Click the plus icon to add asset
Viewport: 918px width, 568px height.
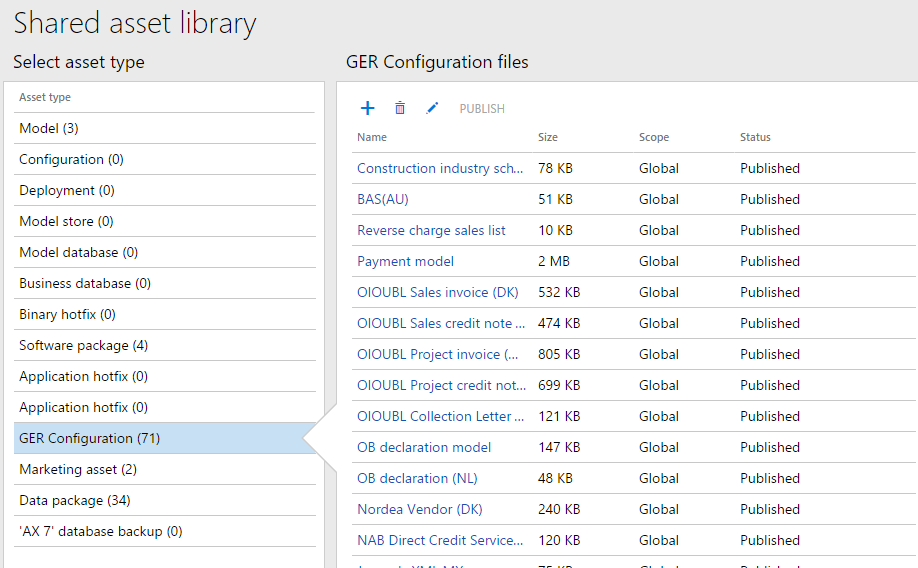click(367, 108)
